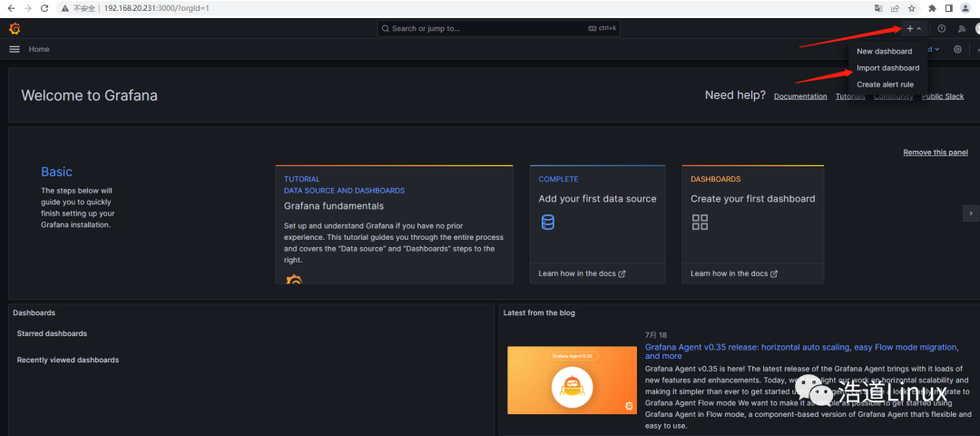The image size is (980, 436).
Task: Open the hamburger navigation menu
Action: (15, 49)
